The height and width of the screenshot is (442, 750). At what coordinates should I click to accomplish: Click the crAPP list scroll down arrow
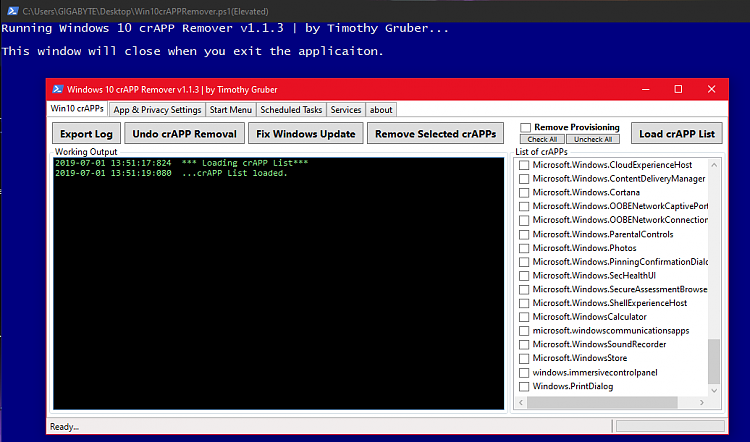pos(714,390)
